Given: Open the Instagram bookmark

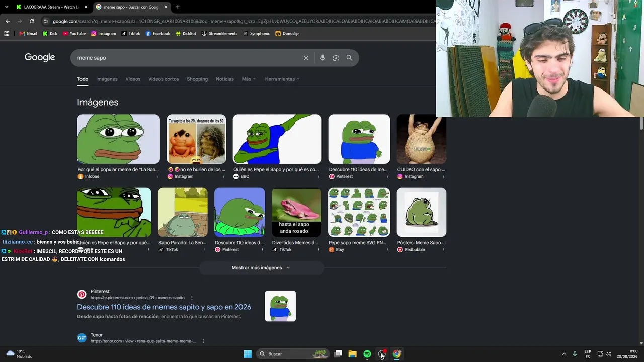Looking at the screenshot, I should (103, 34).
